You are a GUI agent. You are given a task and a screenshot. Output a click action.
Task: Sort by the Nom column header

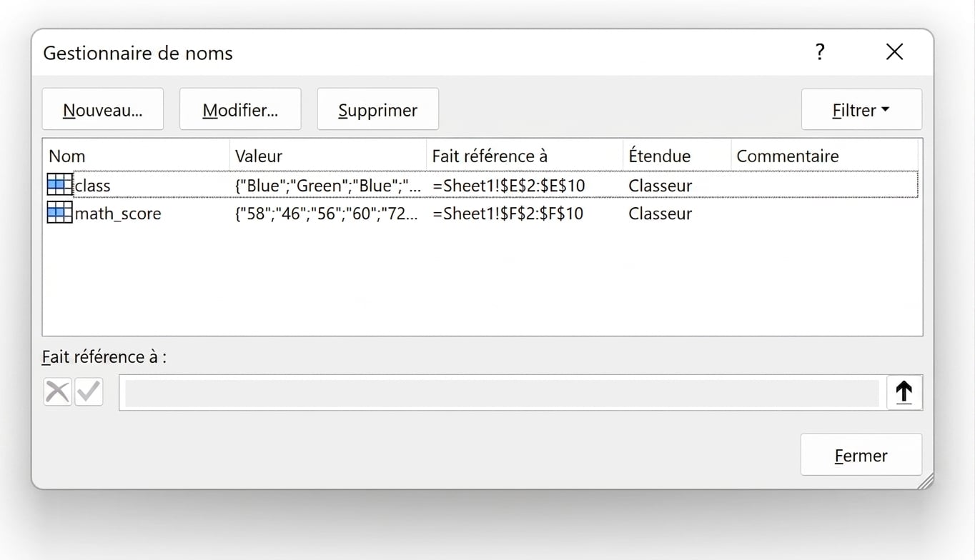[137, 156]
